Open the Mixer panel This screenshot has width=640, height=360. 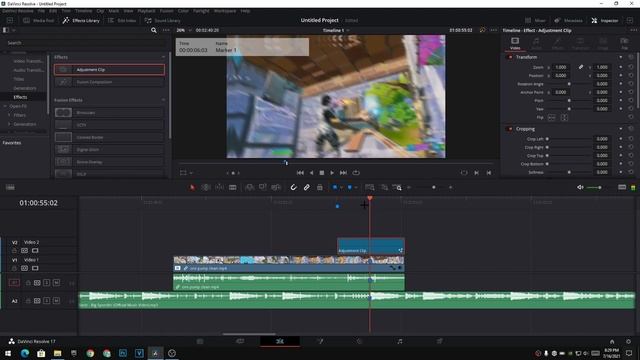(x=535, y=20)
